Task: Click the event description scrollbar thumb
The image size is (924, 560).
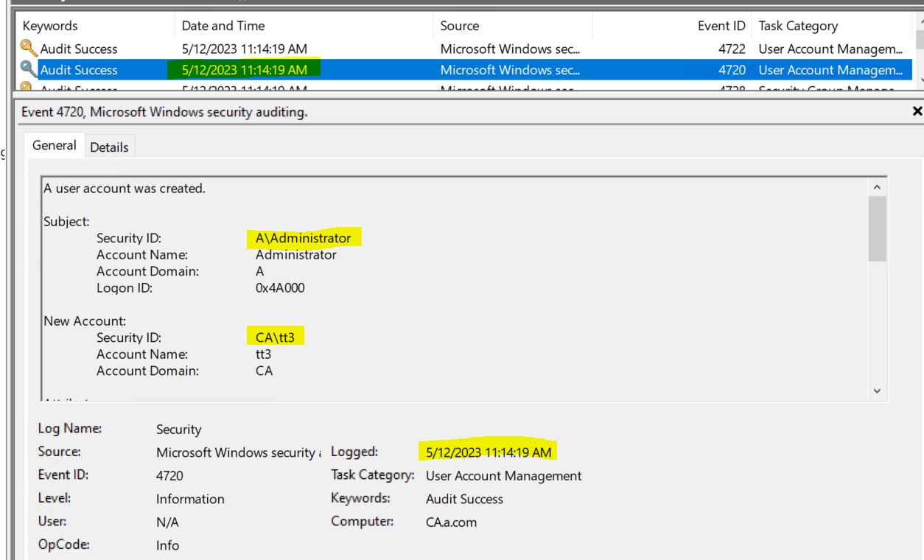Action: pos(877,229)
